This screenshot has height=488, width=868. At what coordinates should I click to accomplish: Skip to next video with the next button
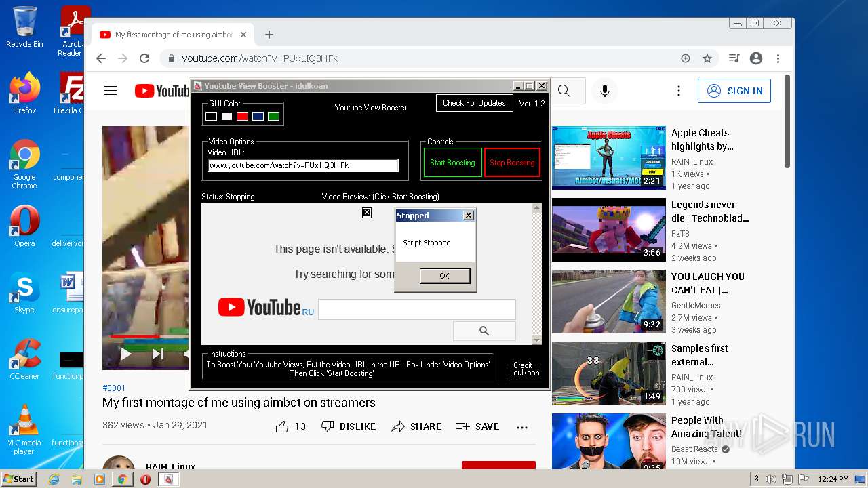tap(158, 354)
